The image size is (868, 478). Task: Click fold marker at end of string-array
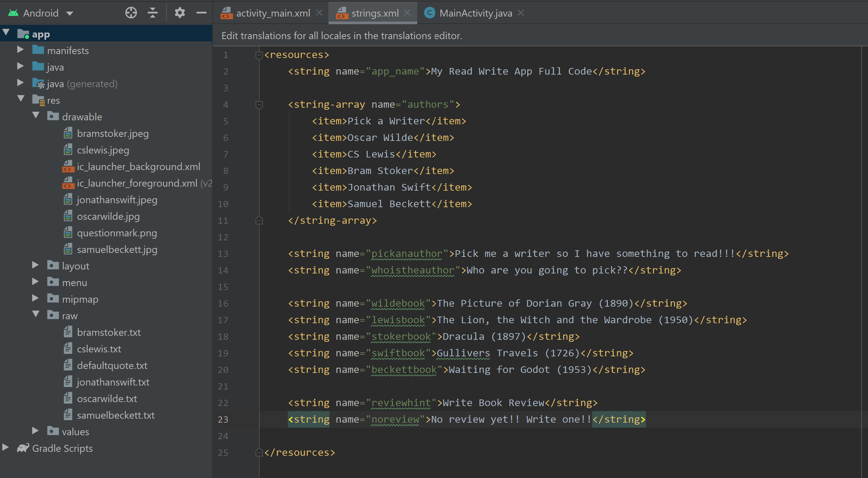(x=259, y=220)
